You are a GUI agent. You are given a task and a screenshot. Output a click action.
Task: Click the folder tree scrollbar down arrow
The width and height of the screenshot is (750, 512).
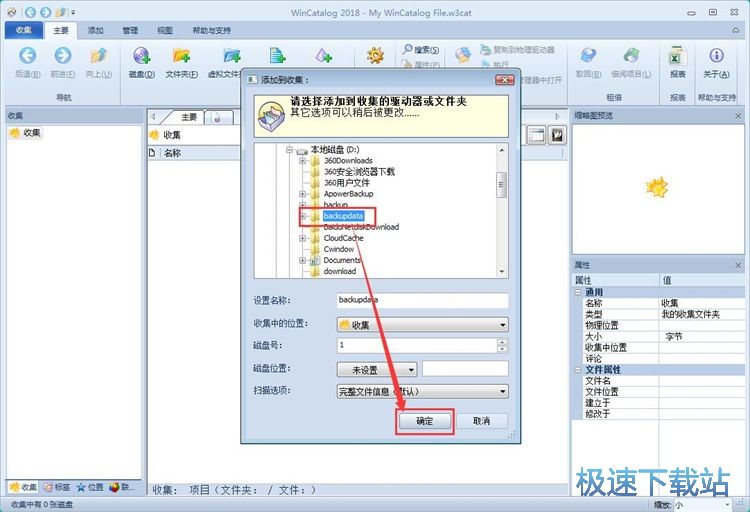[x=502, y=271]
